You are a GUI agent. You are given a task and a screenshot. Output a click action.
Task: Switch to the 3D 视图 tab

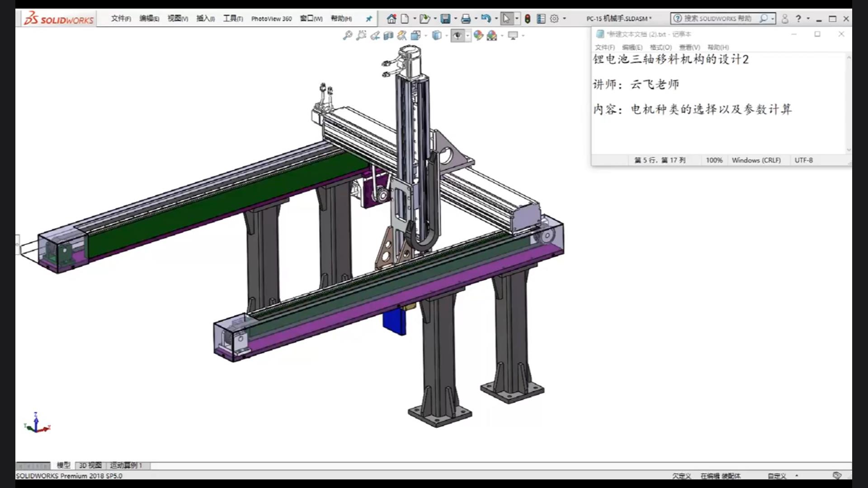90,465
